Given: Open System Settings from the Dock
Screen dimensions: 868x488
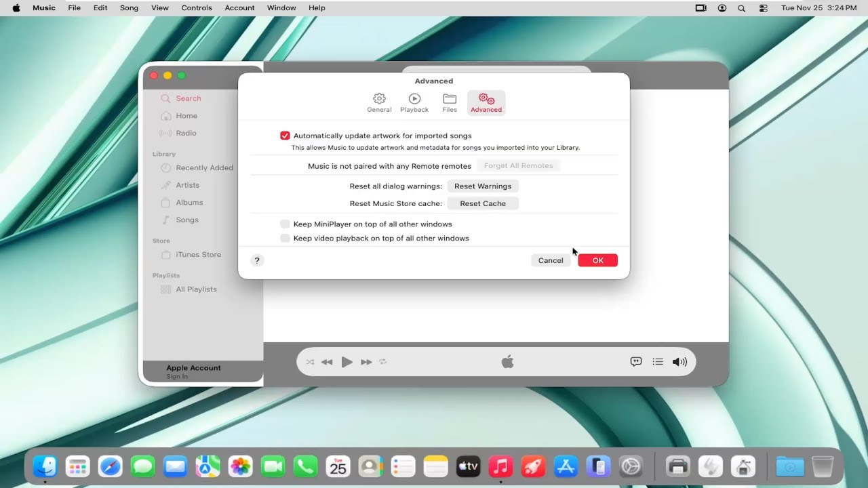Looking at the screenshot, I should pos(631,466).
